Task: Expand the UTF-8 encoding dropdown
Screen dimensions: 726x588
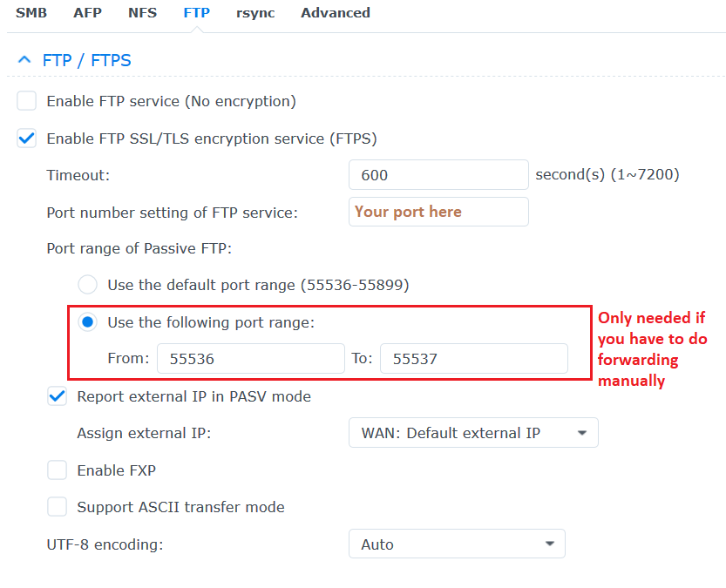Action: click(457, 544)
